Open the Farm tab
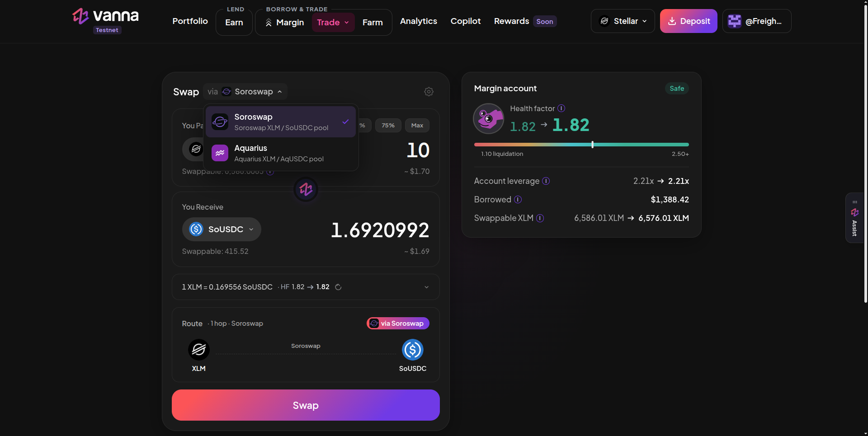Viewport: 868px width, 436px height. point(373,22)
